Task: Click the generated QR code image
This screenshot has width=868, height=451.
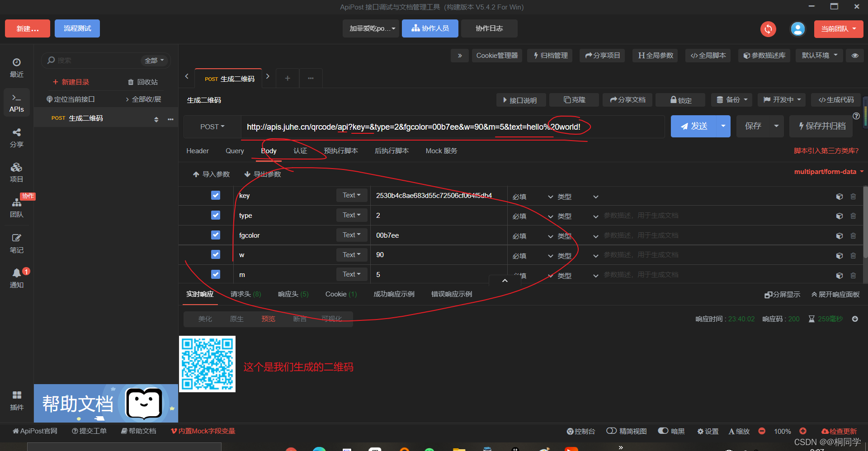Action: [208, 364]
